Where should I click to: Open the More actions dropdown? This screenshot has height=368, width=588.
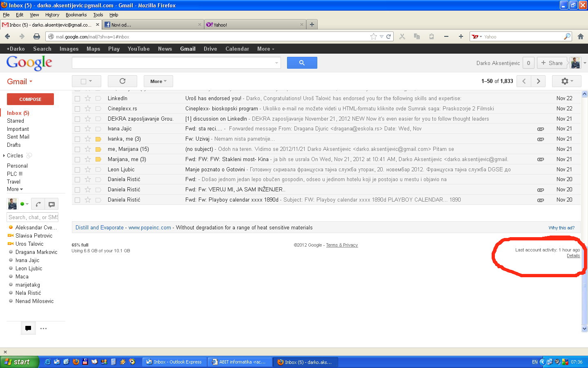(x=158, y=81)
